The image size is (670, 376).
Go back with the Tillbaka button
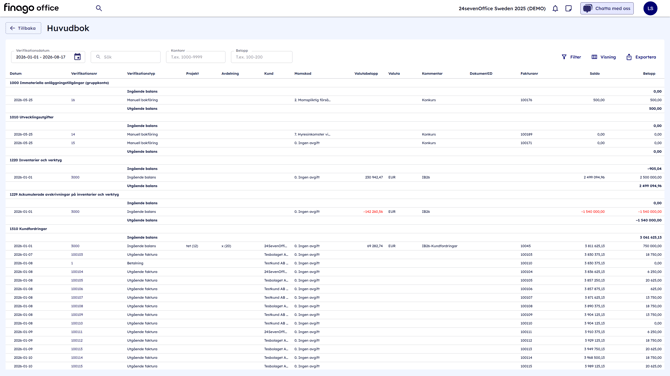click(23, 28)
